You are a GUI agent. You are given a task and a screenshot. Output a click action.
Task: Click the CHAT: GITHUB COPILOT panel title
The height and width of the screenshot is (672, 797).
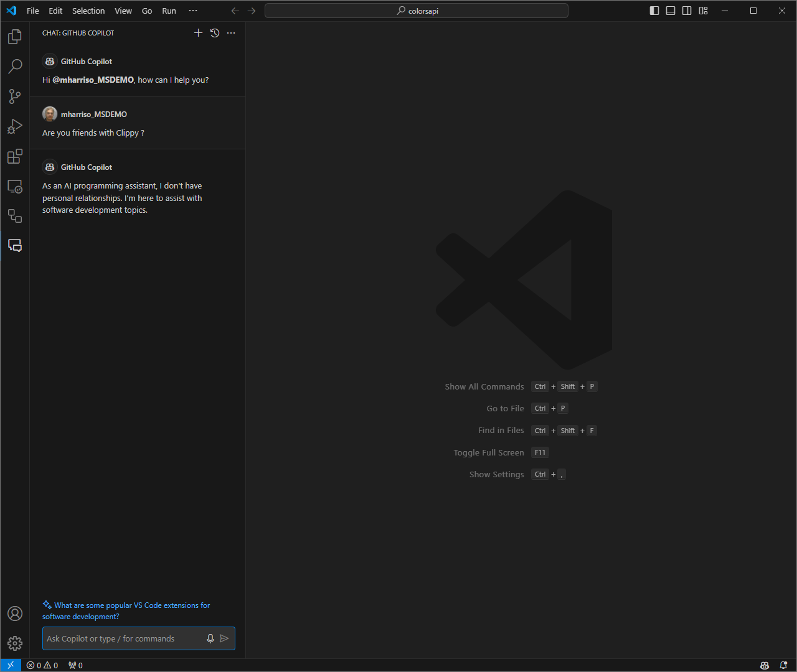(78, 33)
